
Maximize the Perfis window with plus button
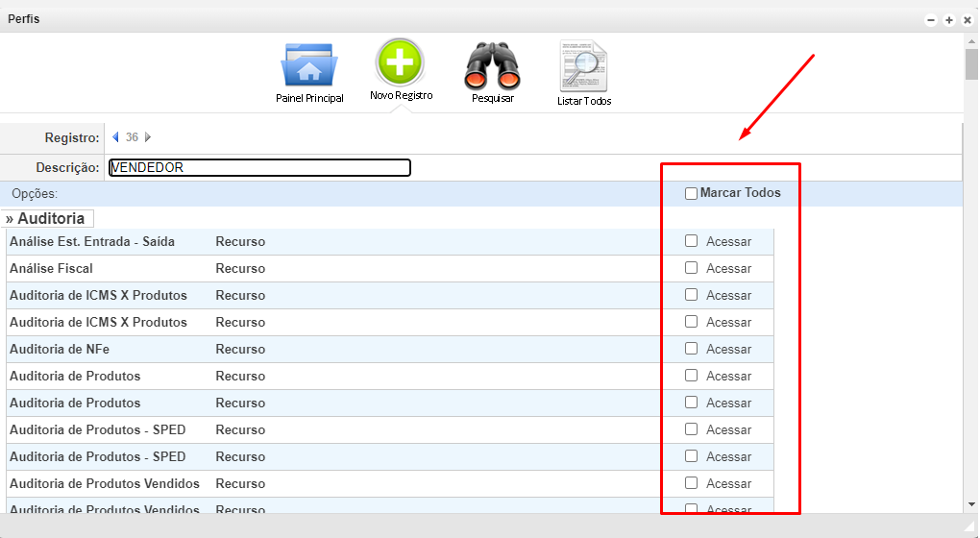point(949,20)
